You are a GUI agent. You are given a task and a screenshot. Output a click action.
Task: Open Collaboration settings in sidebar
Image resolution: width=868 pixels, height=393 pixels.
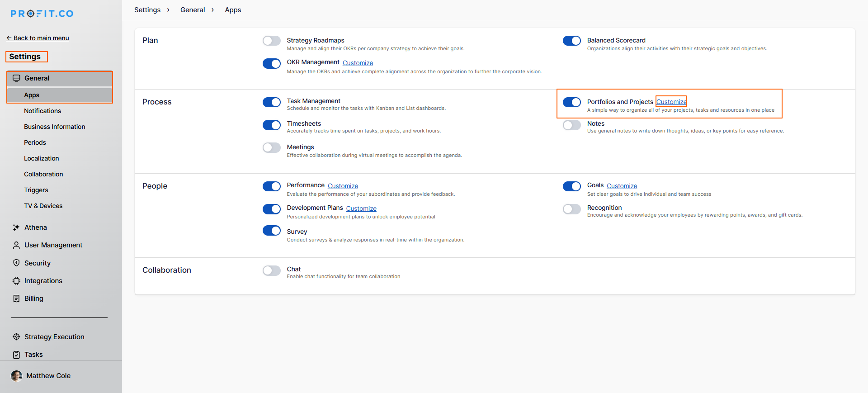pyautogui.click(x=43, y=174)
